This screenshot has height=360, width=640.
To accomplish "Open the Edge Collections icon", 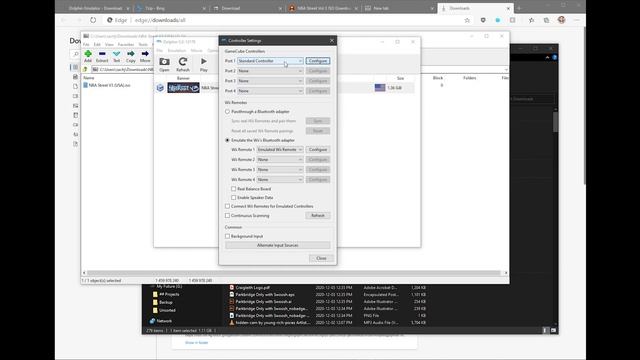I will [547, 20].
